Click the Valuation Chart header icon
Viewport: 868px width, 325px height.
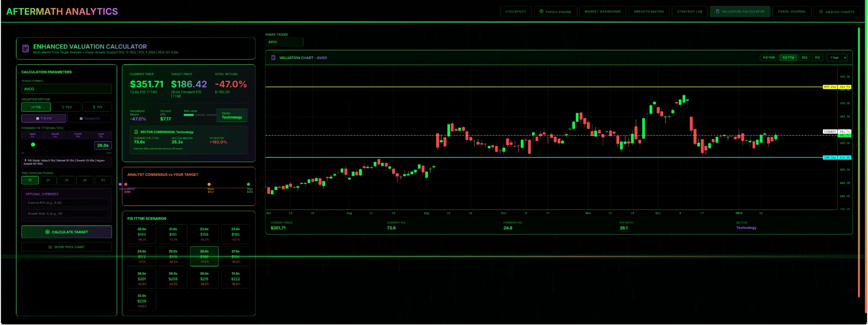pos(273,58)
